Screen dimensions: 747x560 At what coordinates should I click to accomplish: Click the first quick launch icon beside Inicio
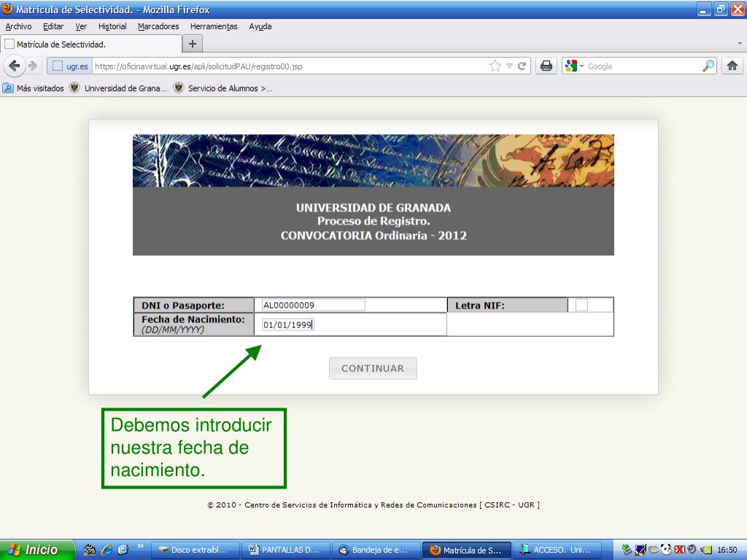click(90, 550)
